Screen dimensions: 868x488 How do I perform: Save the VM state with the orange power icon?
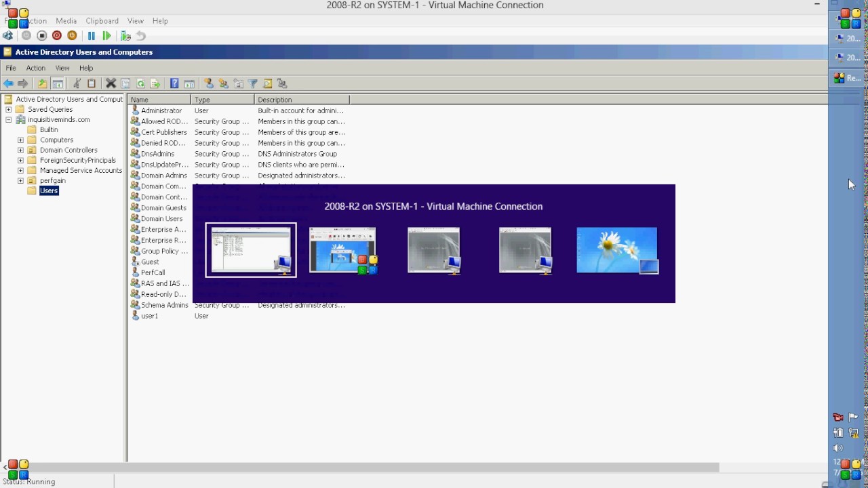tap(72, 36)
